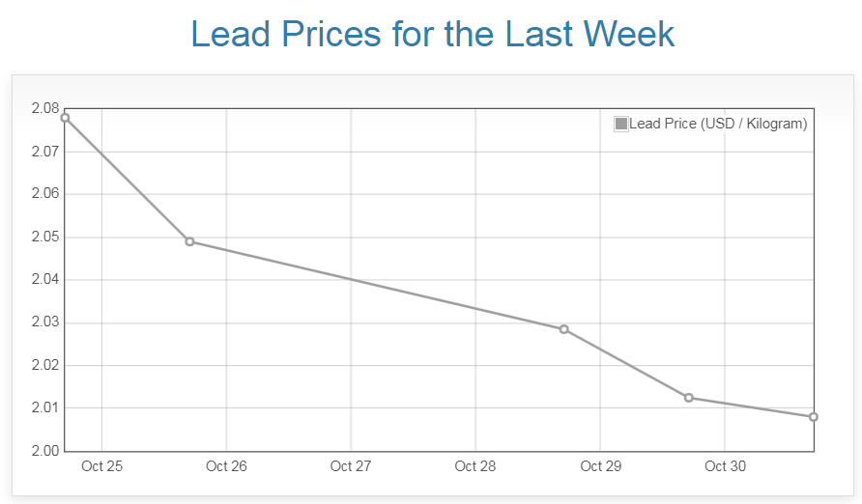Click the Oct 26 x-axis label
This screenshot has height=504, width=862.
(x=227, y=466)
